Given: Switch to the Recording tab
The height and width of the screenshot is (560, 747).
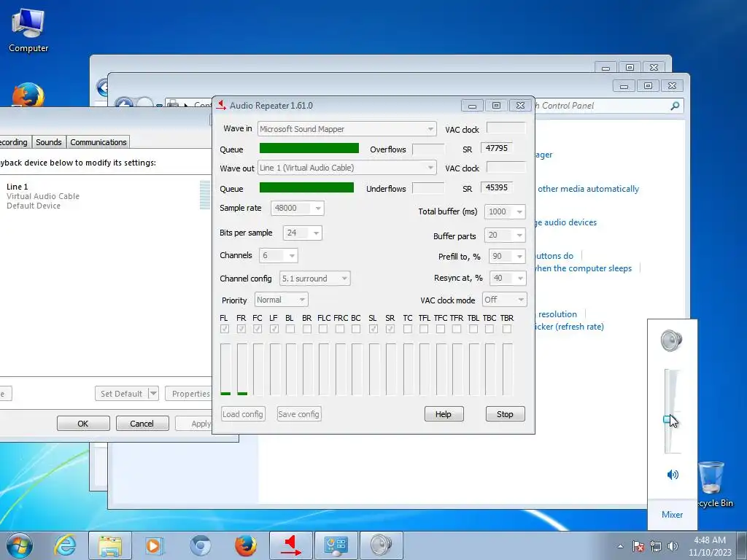Looking at the screenshot, I should click(15, 142).
